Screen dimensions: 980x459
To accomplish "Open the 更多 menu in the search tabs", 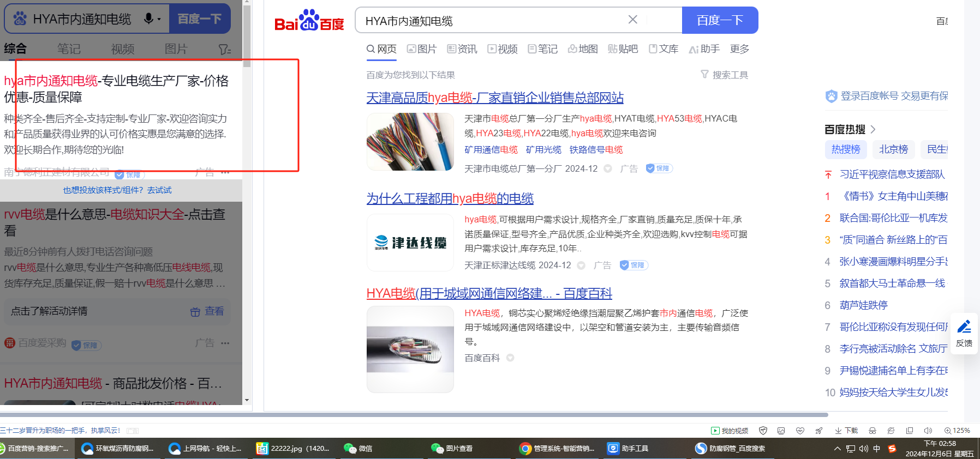I will point(739,49).
